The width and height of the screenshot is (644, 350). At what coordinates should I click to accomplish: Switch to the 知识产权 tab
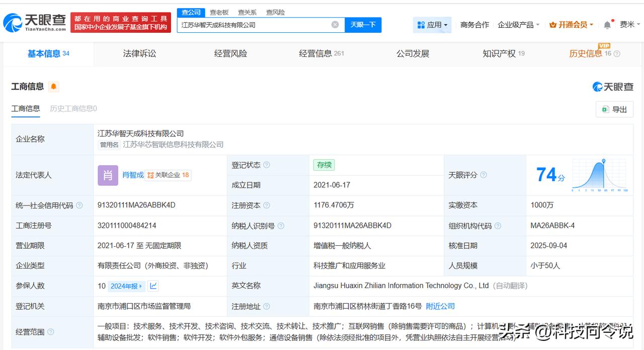(x=504, y=54)
